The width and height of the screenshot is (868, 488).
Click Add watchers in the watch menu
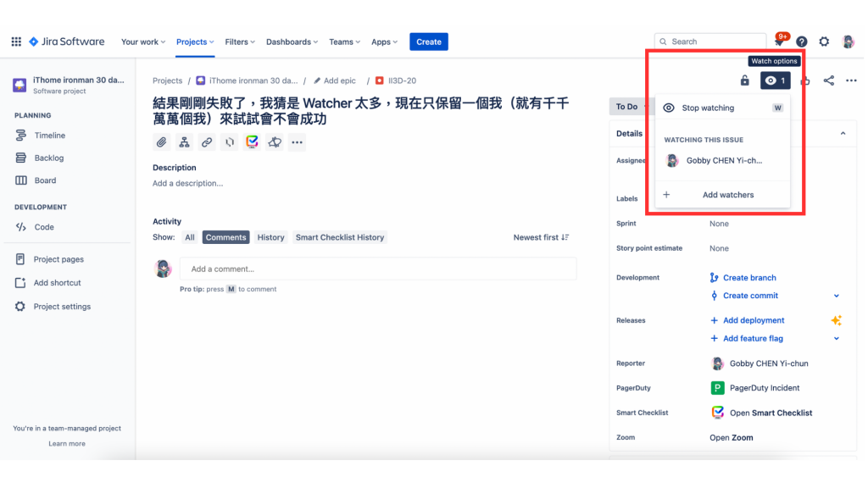click(722, 195)
